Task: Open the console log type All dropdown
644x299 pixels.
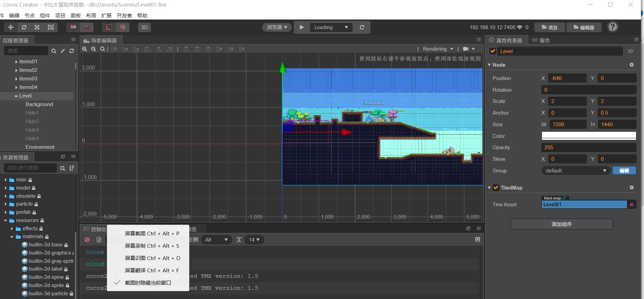Action: pyautogui.click(x=216, y=240)
